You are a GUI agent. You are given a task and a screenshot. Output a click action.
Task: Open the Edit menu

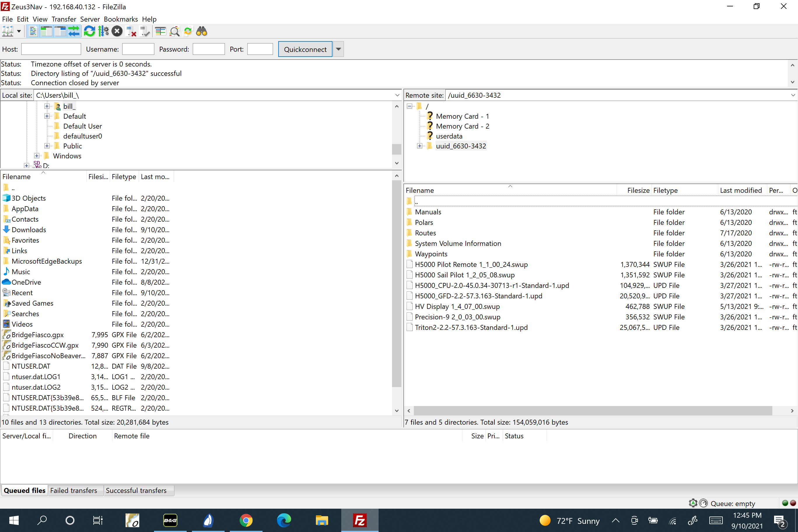pyautogui.click(x=23, y=19)
